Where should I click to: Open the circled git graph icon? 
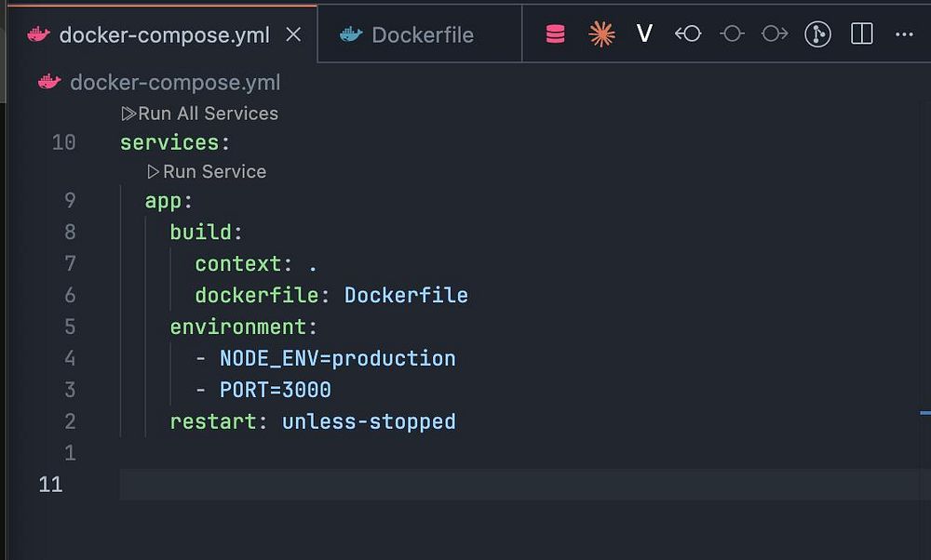[817, 34]
